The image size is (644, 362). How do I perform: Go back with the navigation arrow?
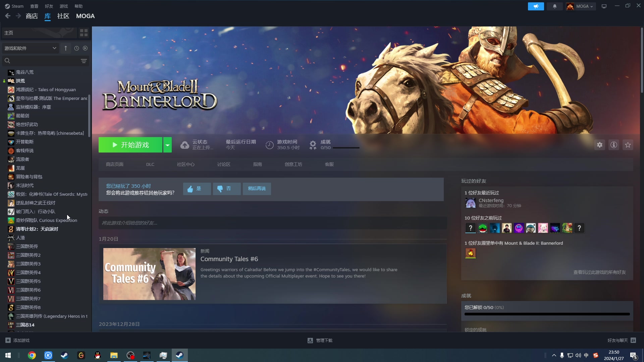(8, 16)
